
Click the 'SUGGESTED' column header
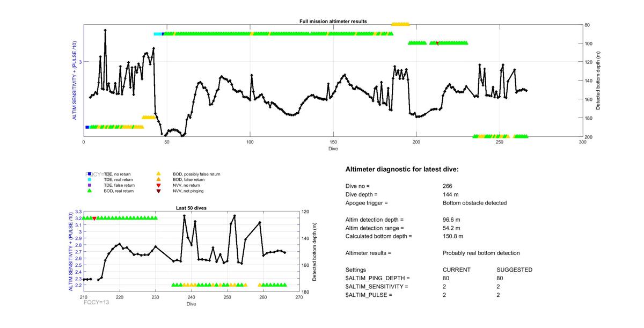click(515, 269)
